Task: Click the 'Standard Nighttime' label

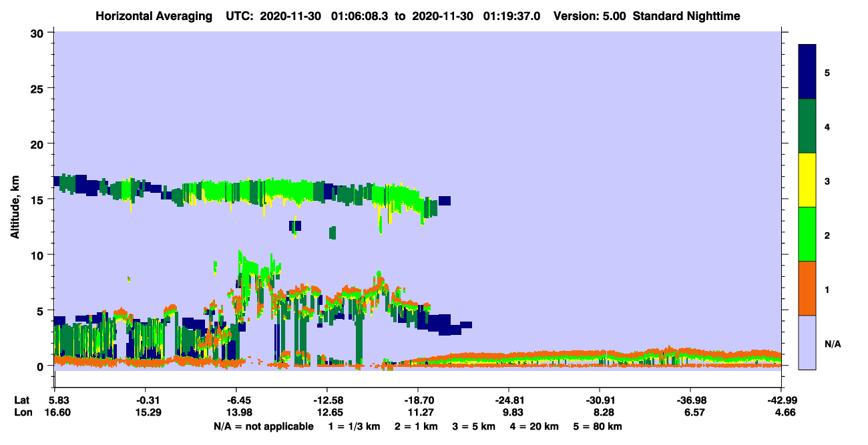Action: (686, 16)
